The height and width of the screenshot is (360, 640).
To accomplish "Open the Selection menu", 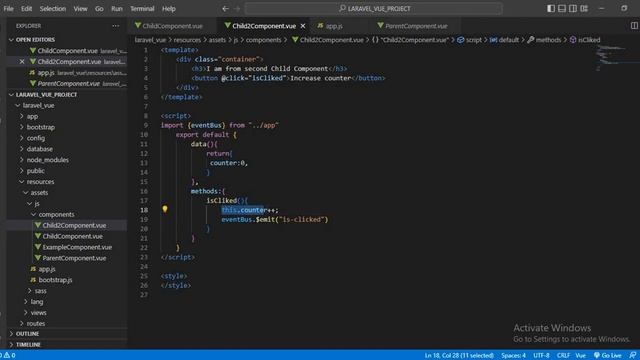I will click(x=53, y=9).
